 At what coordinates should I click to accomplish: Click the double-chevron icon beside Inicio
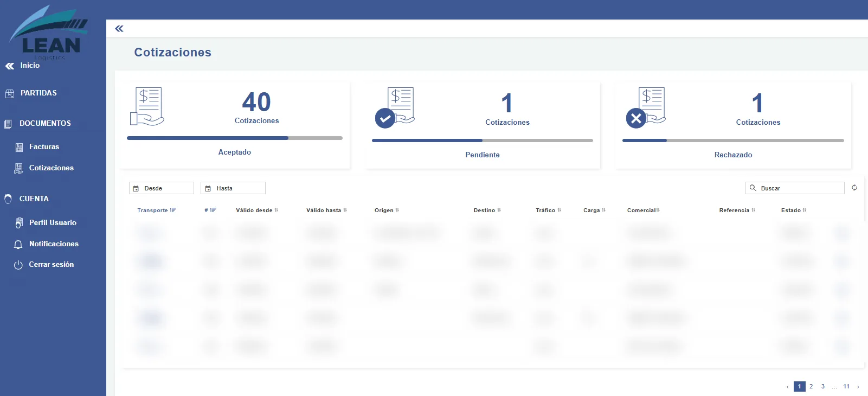click(10, 66)
